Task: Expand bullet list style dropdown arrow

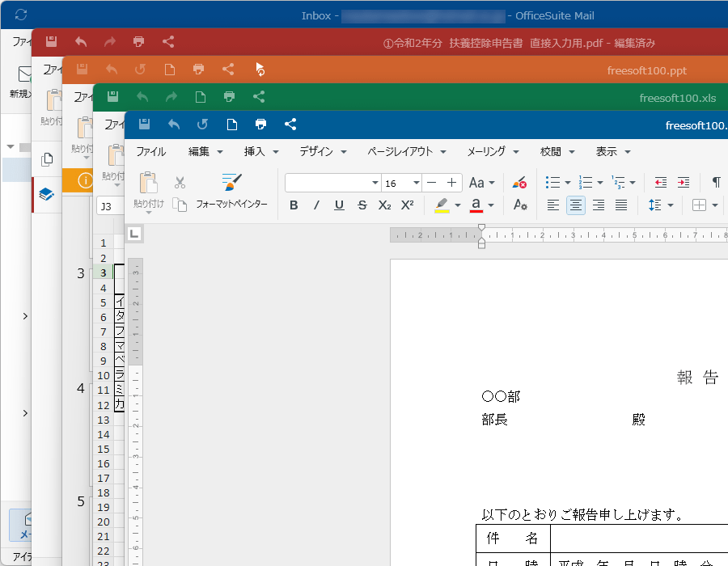Action: point(567,183)
